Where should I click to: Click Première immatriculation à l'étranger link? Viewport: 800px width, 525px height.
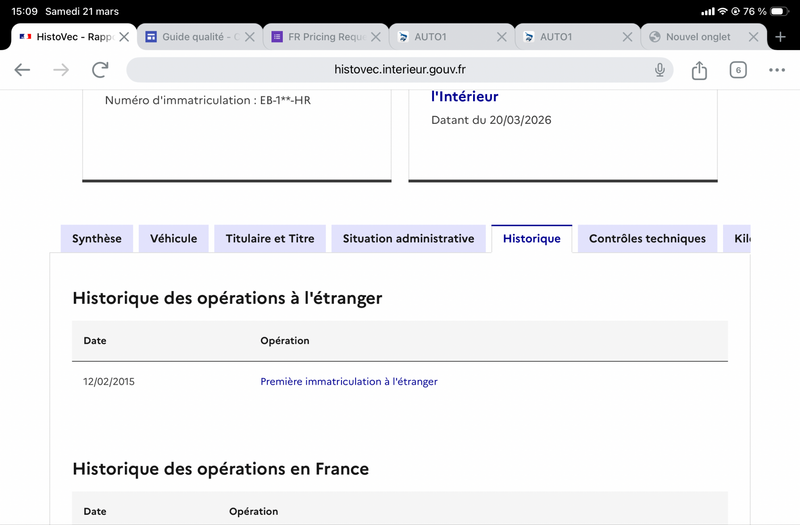click(x=349, y=382)
